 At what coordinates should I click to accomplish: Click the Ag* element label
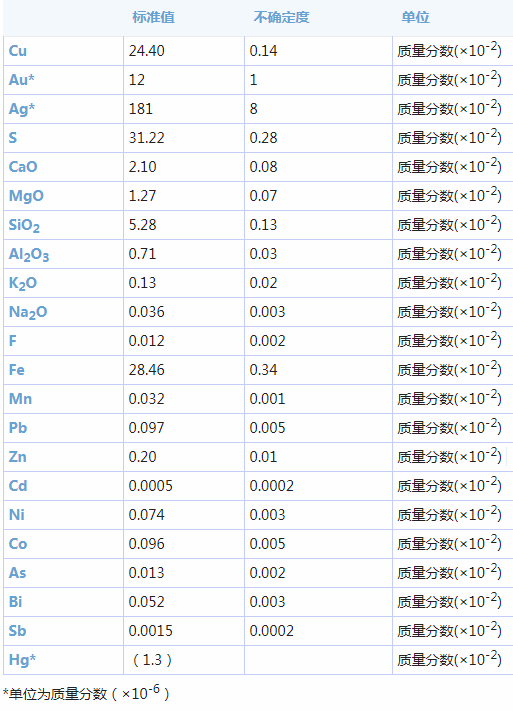tap(22, 109)
